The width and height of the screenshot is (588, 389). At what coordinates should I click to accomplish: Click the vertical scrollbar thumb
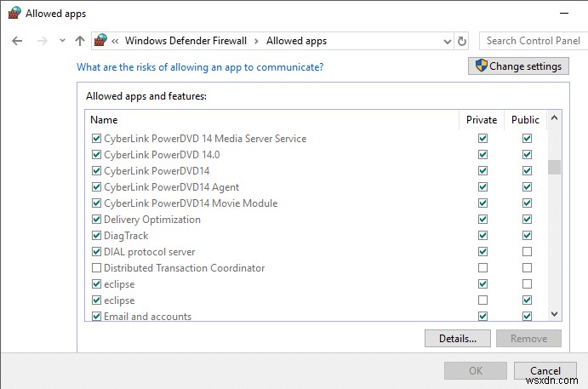555,167
